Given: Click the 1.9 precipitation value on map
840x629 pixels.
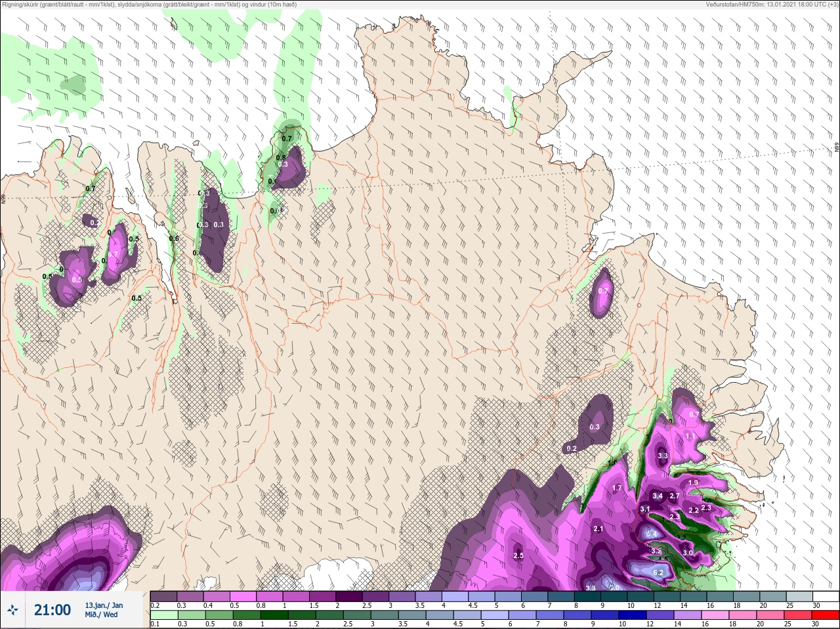Looking at the screenshot, I should [x=693, y=483].
